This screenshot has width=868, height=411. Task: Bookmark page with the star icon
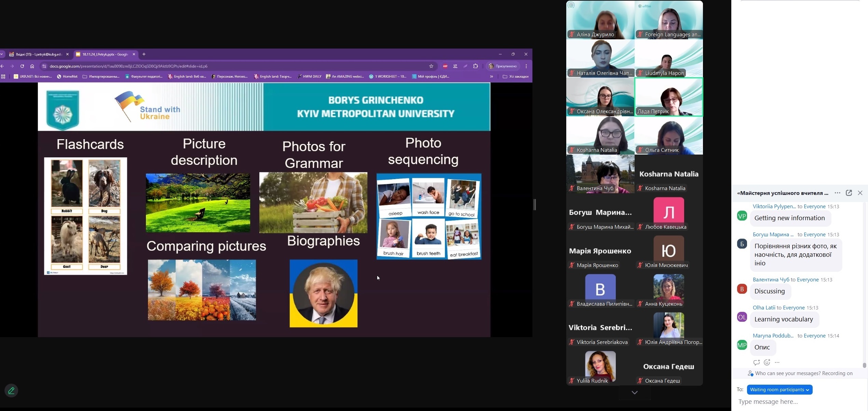(x=431, y=66)
